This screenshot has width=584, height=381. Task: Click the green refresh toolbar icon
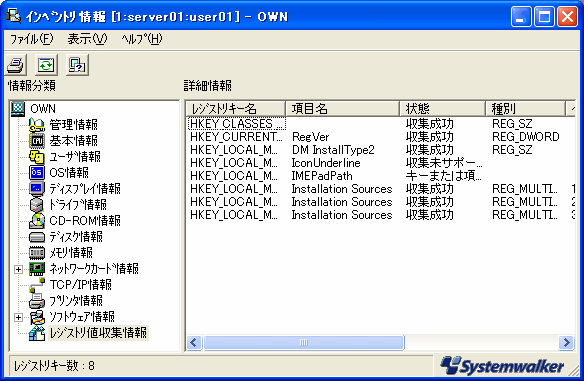pyautogui.click(x=46, y=65)
